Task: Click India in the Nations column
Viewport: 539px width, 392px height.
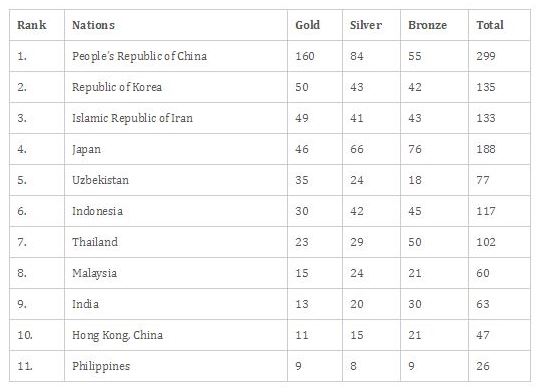Action: coord(85,304)
